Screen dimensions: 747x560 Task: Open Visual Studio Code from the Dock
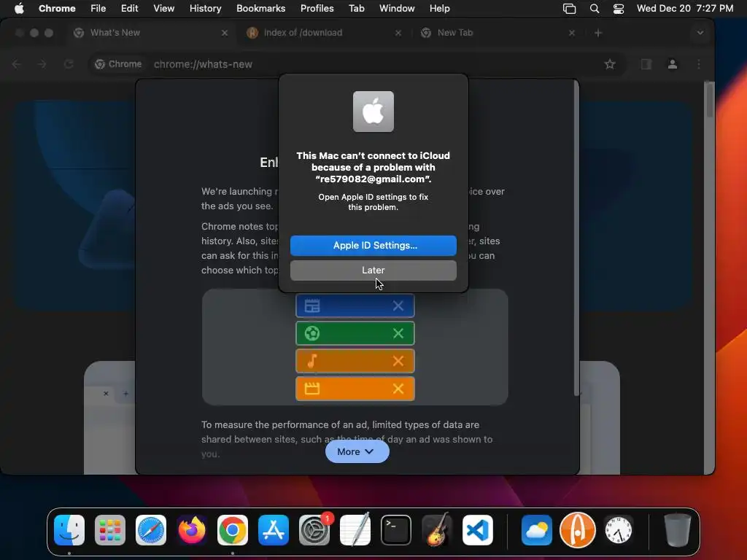pyautogui.click(x=478, y=530)
